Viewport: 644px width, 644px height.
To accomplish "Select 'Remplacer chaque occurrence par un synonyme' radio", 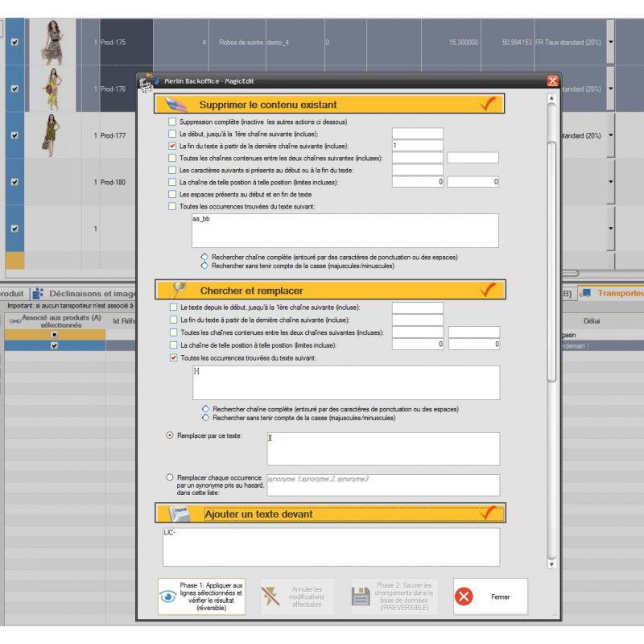I will click(x=169, y=477).
